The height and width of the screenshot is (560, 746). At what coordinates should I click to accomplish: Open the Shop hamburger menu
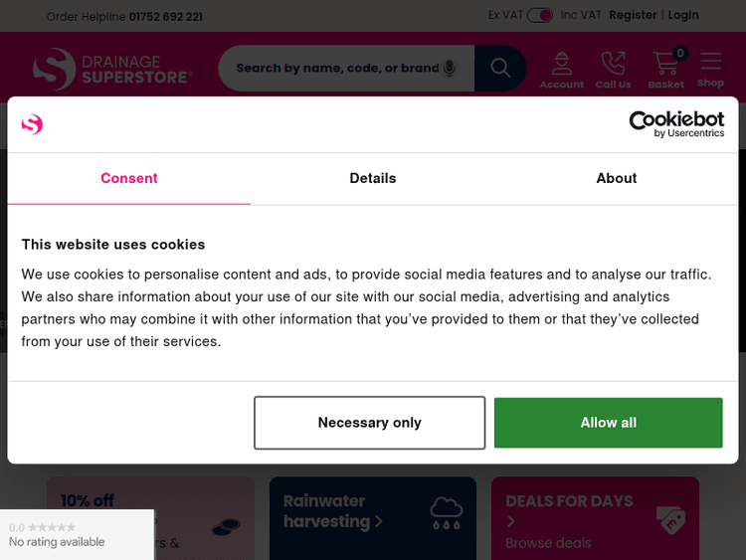click(x=710, y=69)
